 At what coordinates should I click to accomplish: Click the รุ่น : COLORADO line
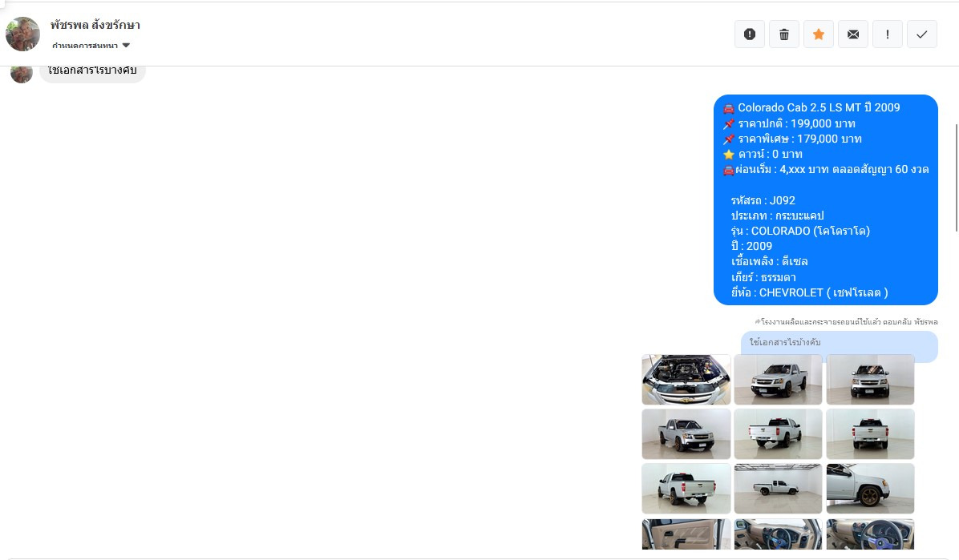800,231
